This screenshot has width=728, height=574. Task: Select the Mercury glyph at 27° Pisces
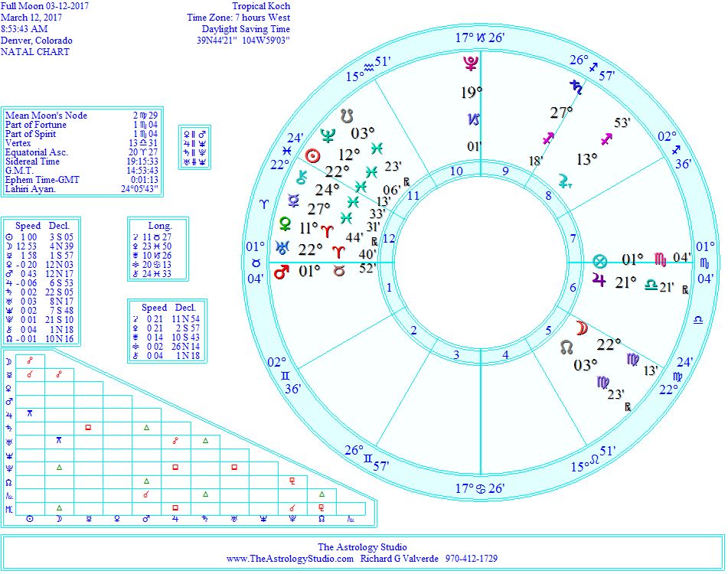(292, 201)
